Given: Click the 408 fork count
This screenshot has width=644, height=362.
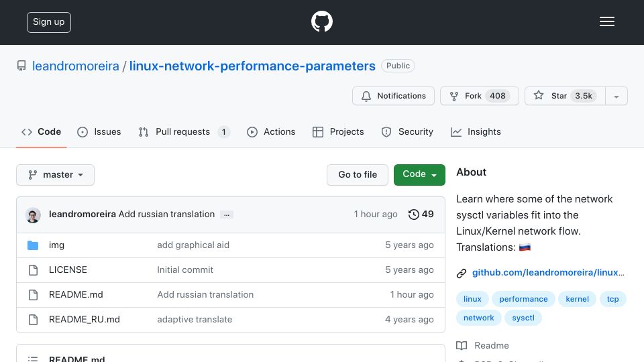Looking at the screenshot, I should click(x=497, y=96).
